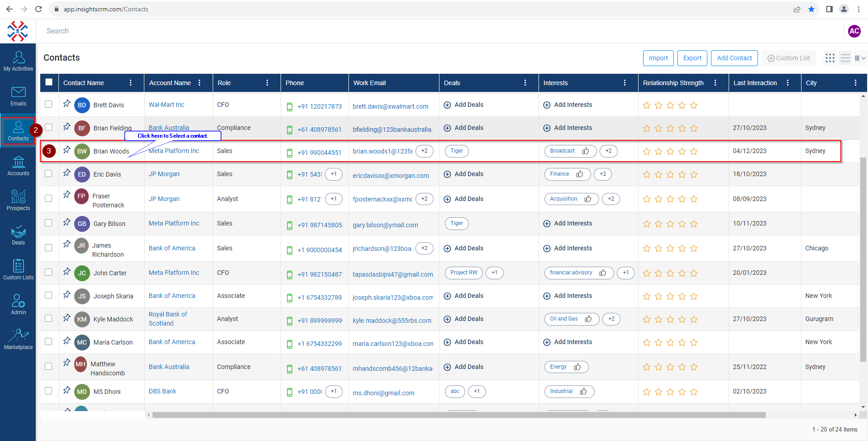This screenshot has width=868, height=441.
Task: Go back in browser
Action: (10, 9)
